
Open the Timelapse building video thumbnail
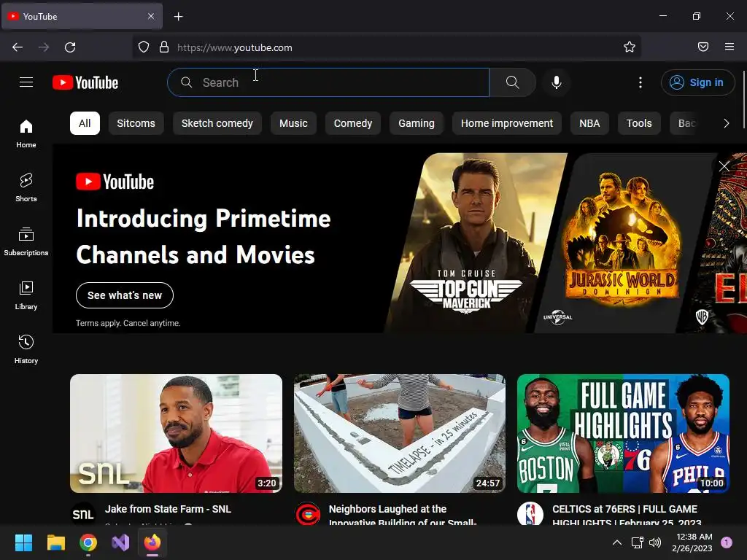point(400,433)
